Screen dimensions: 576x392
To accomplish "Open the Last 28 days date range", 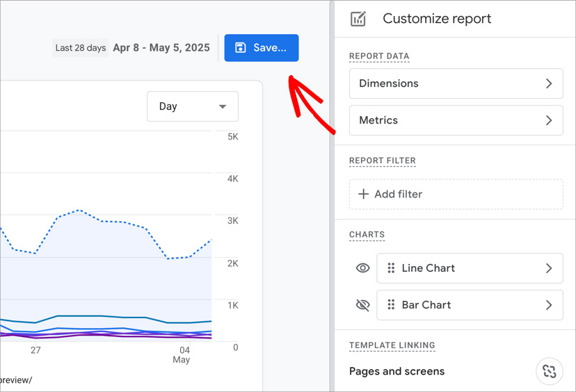I will click(81, 48).
